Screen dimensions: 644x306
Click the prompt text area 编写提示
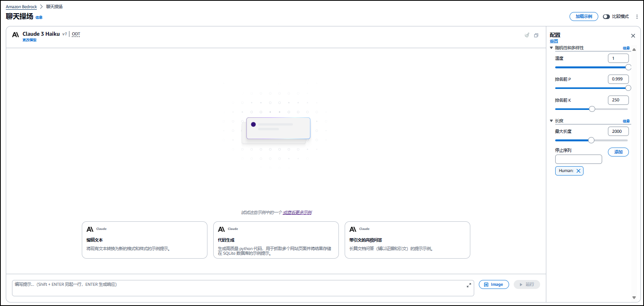243,288
